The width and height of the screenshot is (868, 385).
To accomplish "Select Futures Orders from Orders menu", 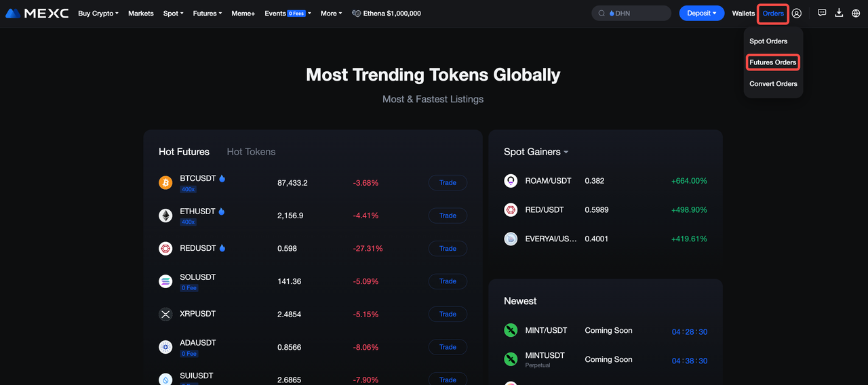I will click(772, 62).
